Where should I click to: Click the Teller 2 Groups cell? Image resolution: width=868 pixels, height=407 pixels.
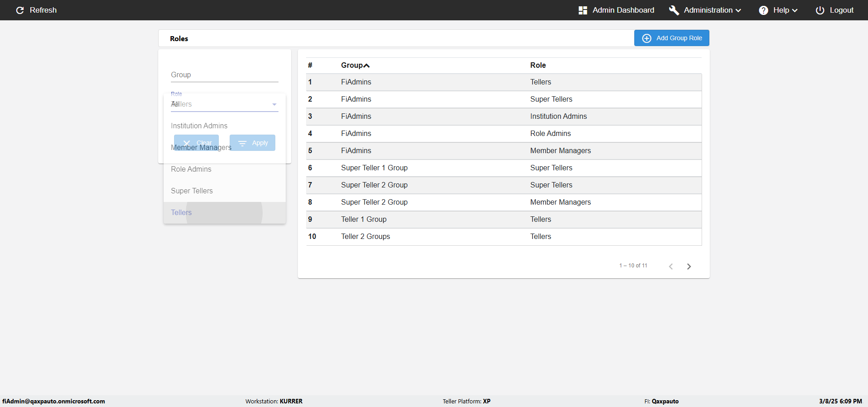click(365, 236)
